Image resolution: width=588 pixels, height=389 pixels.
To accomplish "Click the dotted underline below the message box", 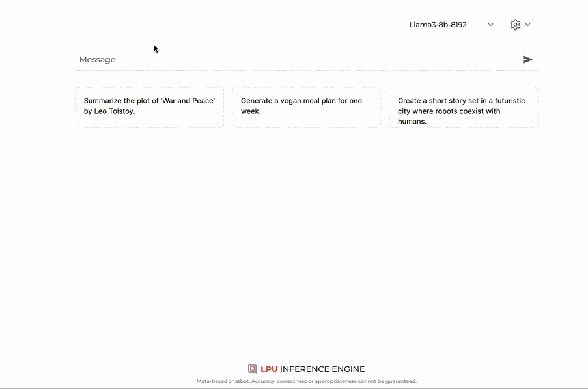I will tap(306, 70).
